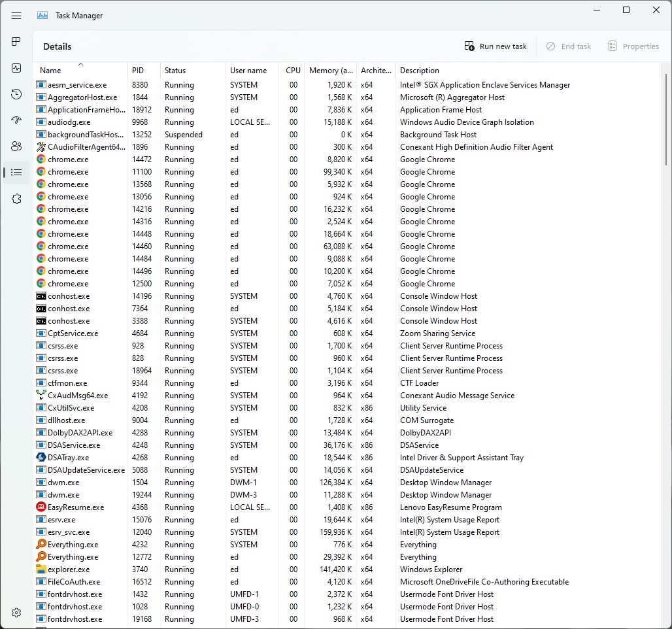
Task: Select the esrv_svc.exe process
Action: click(x=346, y=532)
